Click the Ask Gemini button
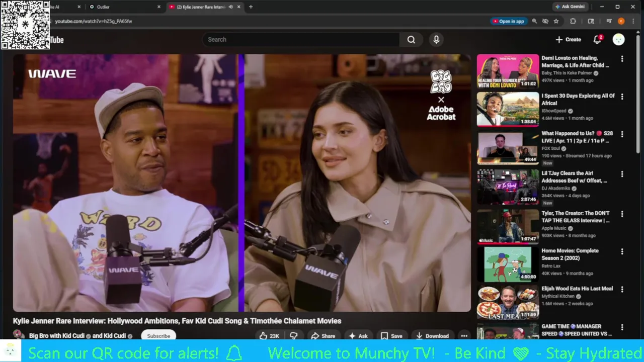Viewport: 644px width, 362px height. [570, 7]
